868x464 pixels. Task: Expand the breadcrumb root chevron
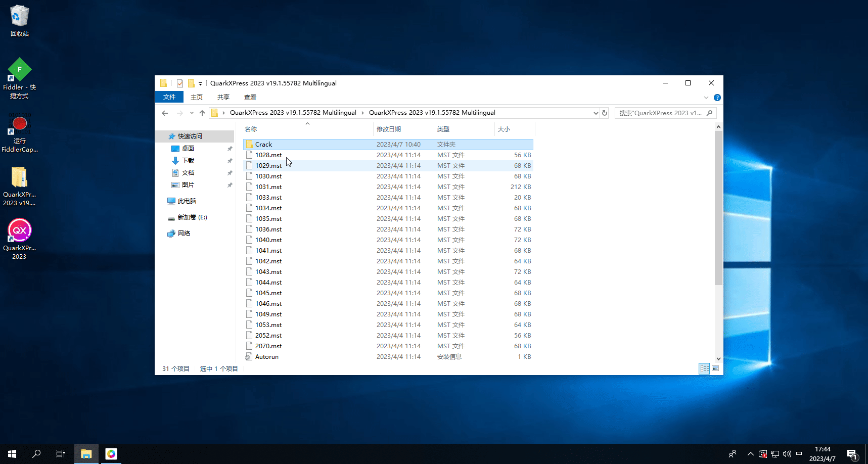(223, 113)
